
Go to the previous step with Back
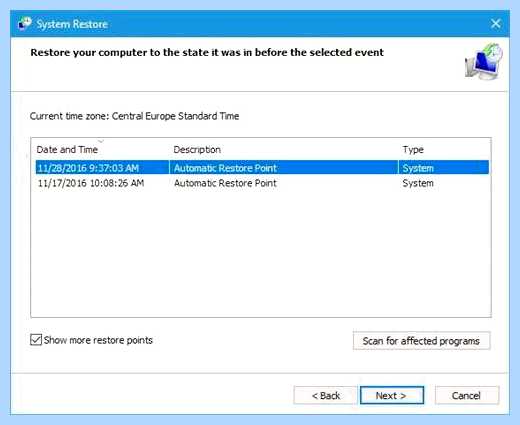pos(325,395)
